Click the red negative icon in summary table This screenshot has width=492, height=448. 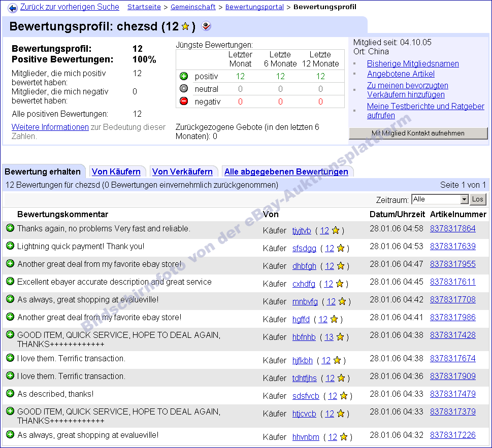pyautogui.click(x=184, y=101)
